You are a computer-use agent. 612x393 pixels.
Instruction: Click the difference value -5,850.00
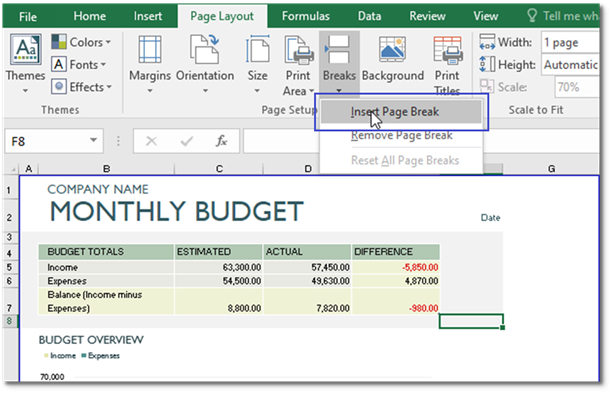(420, 268)
